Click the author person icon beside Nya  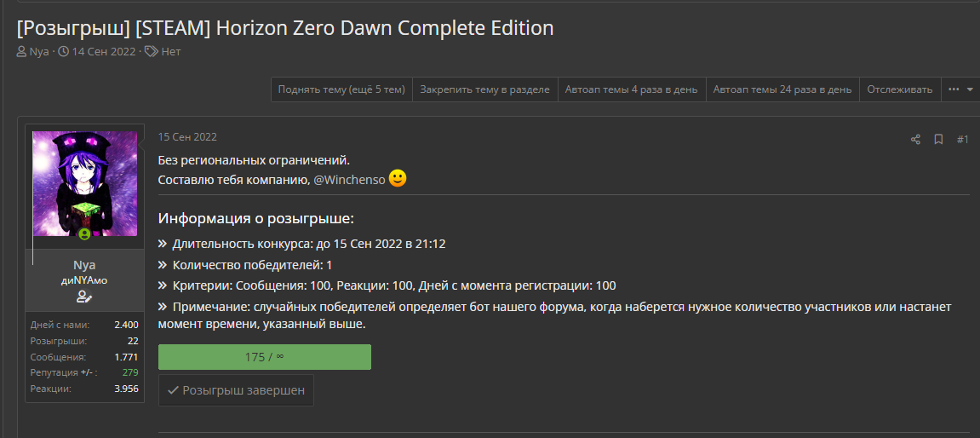[22, 52]
